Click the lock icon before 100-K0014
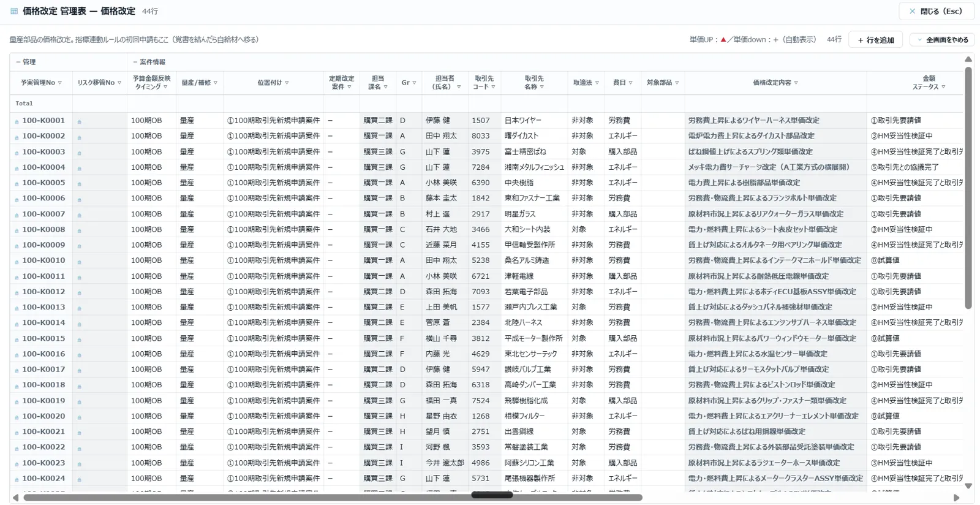980x505 pixels. (17, 324)
